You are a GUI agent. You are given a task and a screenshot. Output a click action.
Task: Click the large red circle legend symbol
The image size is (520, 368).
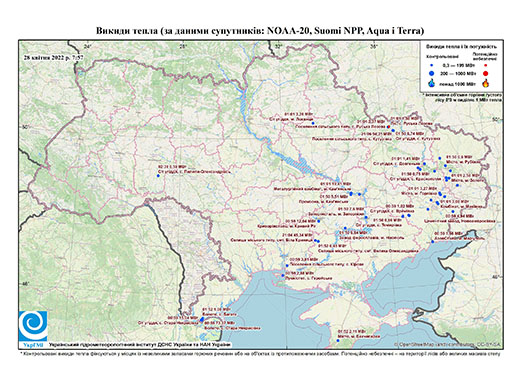click(x=486, y=73)
